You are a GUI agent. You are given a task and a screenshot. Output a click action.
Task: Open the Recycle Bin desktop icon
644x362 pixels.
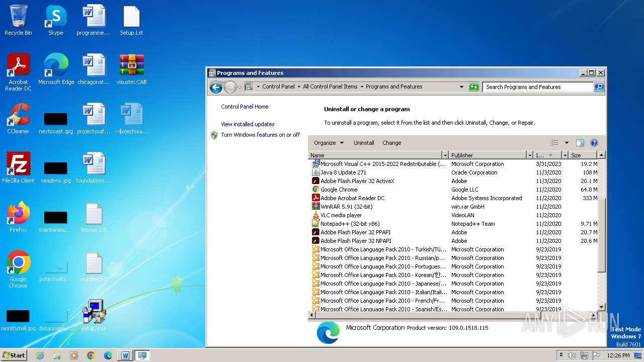(x=18, y=20)
